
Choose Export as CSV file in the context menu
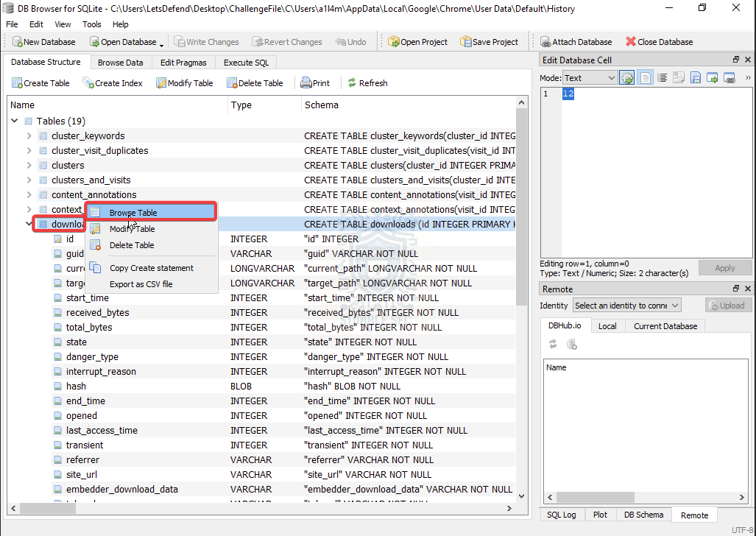[151, 284]
